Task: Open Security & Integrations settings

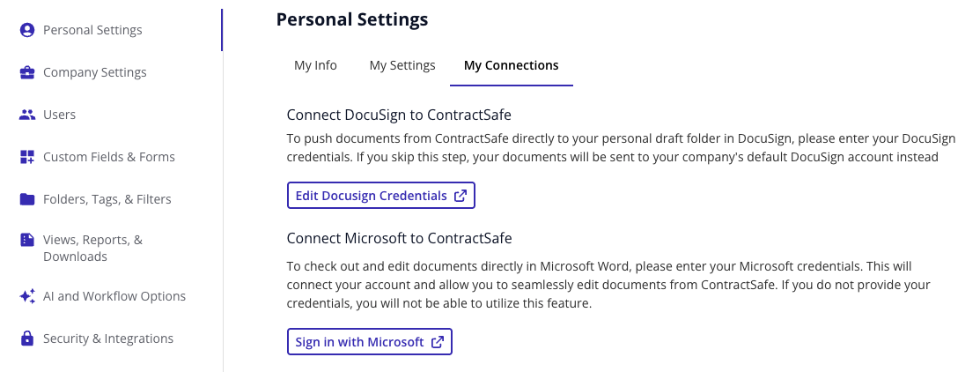Action: [x=107, y=339]
